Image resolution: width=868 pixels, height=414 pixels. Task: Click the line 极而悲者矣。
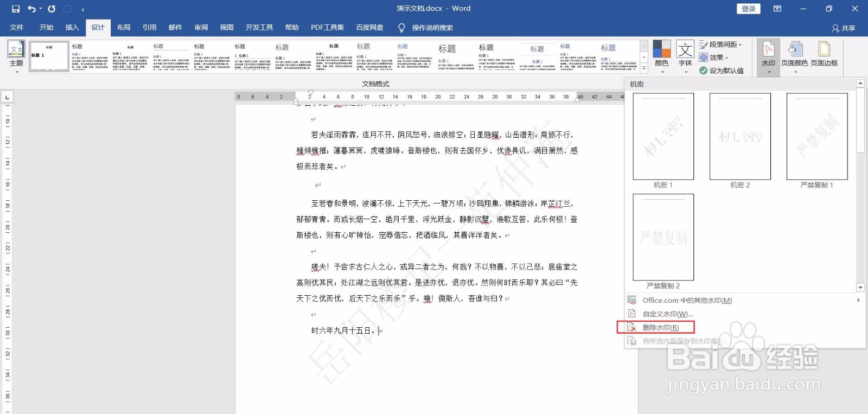point(317,166)
